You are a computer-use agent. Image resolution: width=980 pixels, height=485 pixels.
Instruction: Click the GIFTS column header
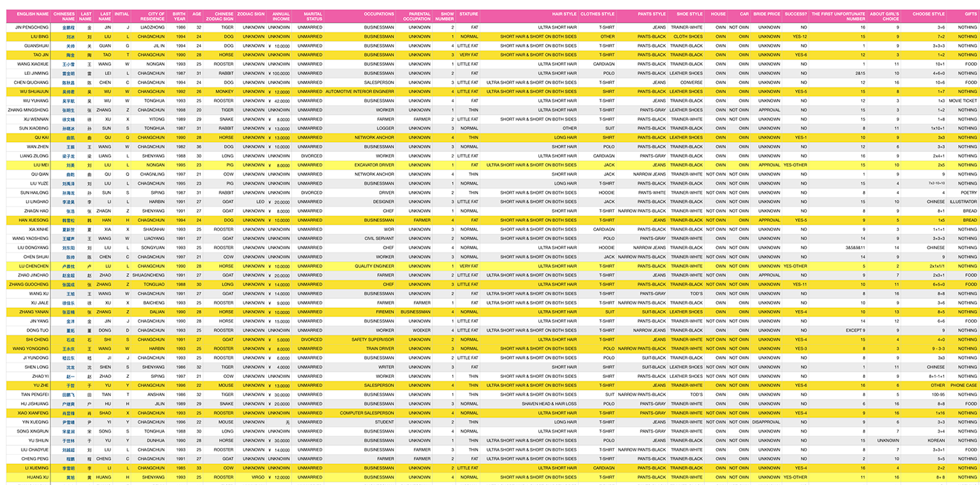click(970, 13)
